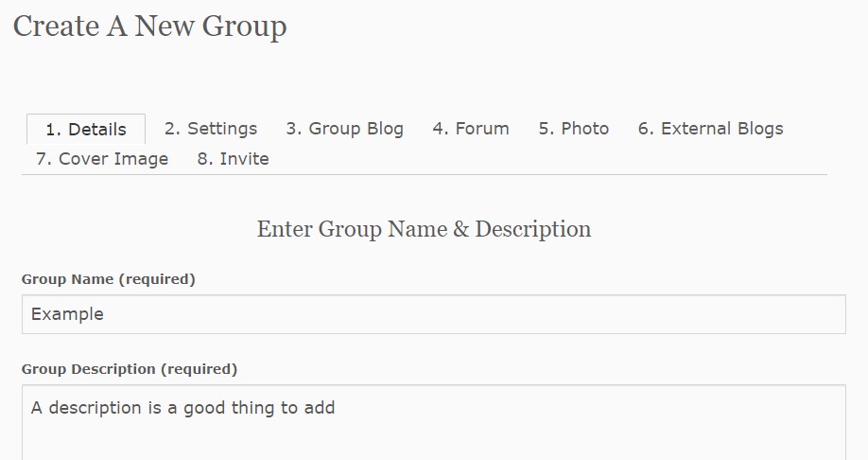Open the 8. Invite tab

(x=233, y=159)
